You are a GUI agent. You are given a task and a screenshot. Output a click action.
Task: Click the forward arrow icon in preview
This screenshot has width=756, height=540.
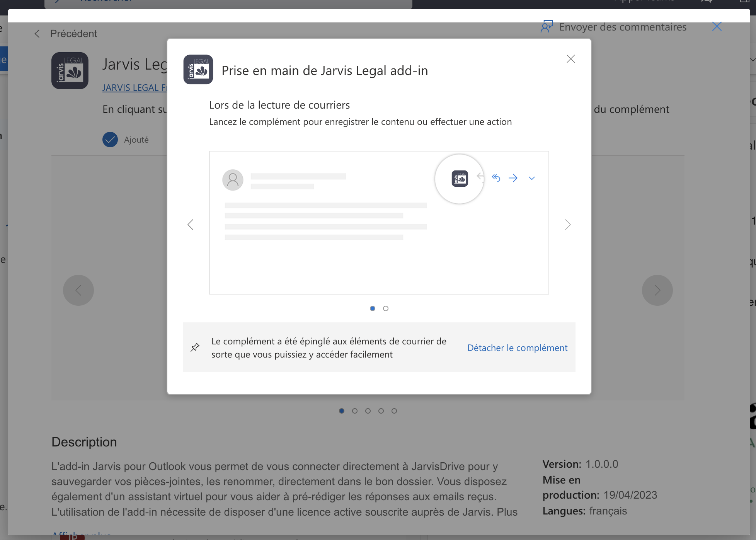pos(513,178)
